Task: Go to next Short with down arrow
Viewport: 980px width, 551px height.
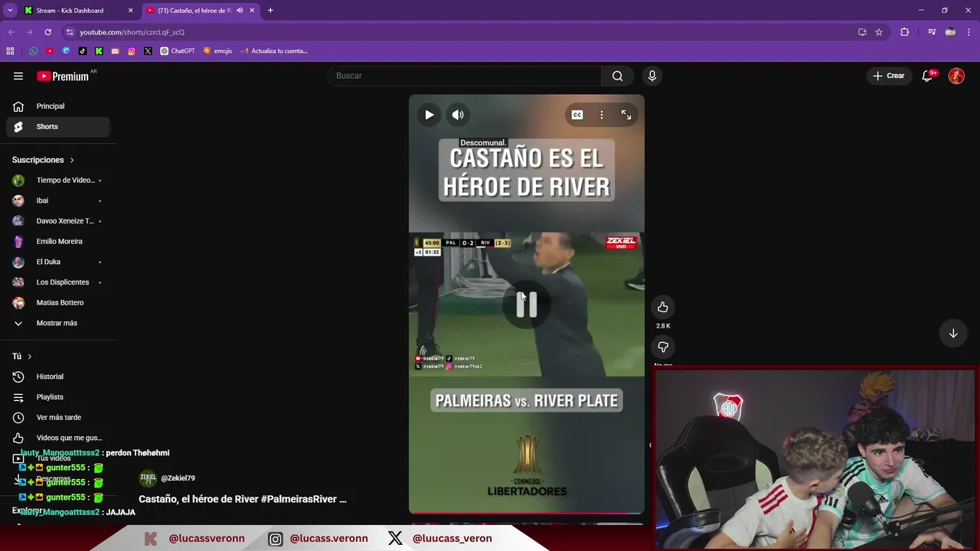Action: pos(953,333)
